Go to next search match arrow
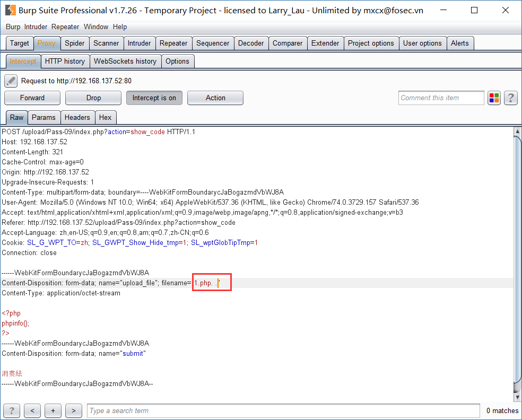Viewport: 522px width, 420px height. (x=74, y=410)
